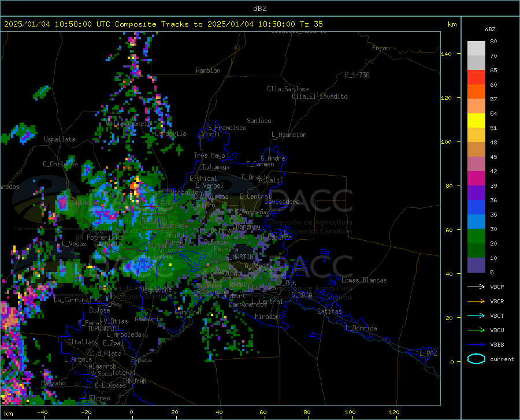Image resolution: width=520 pixels, height=420 pixels.
Task: Click the 'Zapata' map label
Action: [x=142, y=360]
